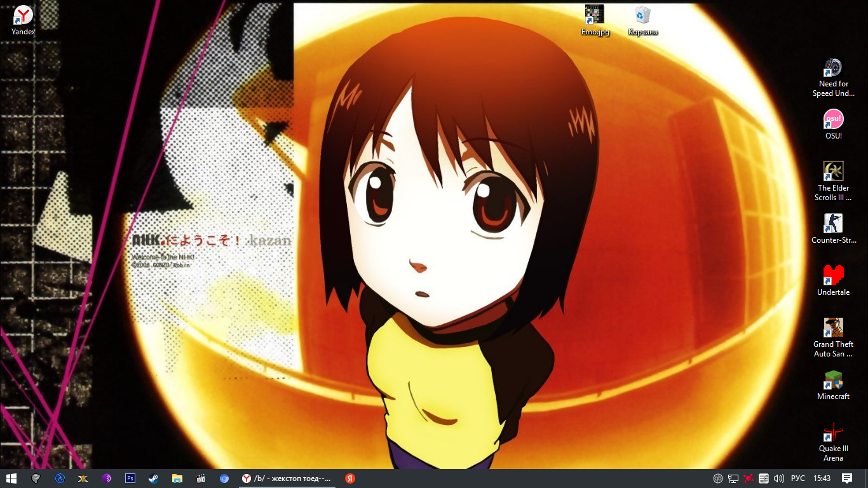Open File Explorer from the taskbar
This screenshot has width=868, height=488.
coord(177,478)
